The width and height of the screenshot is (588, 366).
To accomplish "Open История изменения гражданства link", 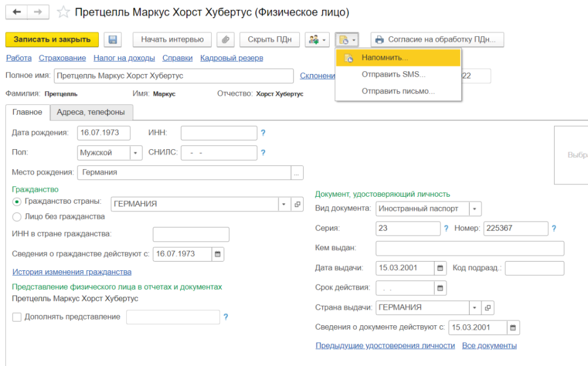I will [72, 272].
